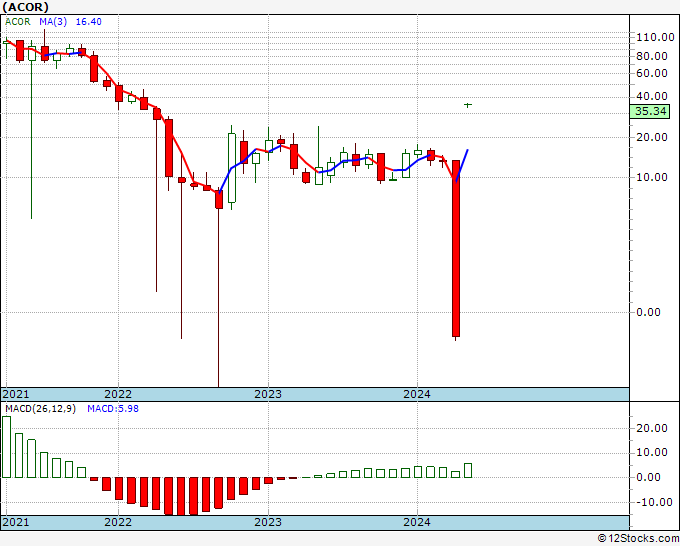
Task: Click the 0.00 label on MACD axis
Action: pyautogui.click(x=648, y=477)
